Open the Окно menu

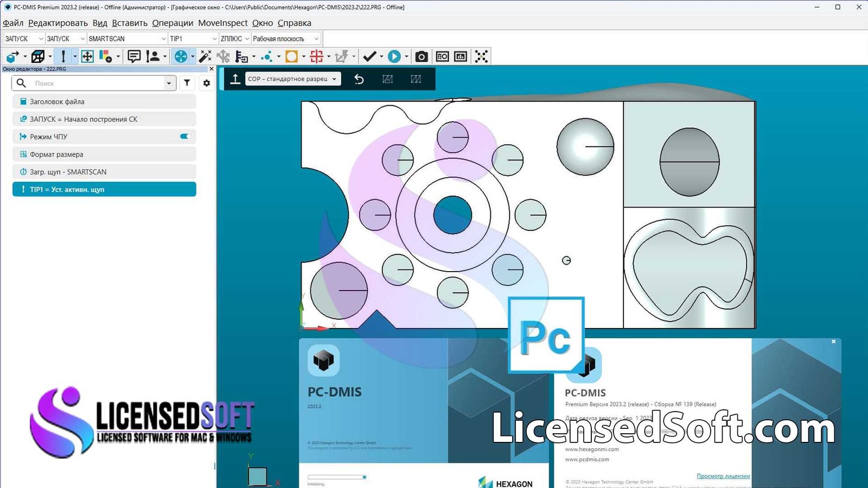click(x=263, y=23)
